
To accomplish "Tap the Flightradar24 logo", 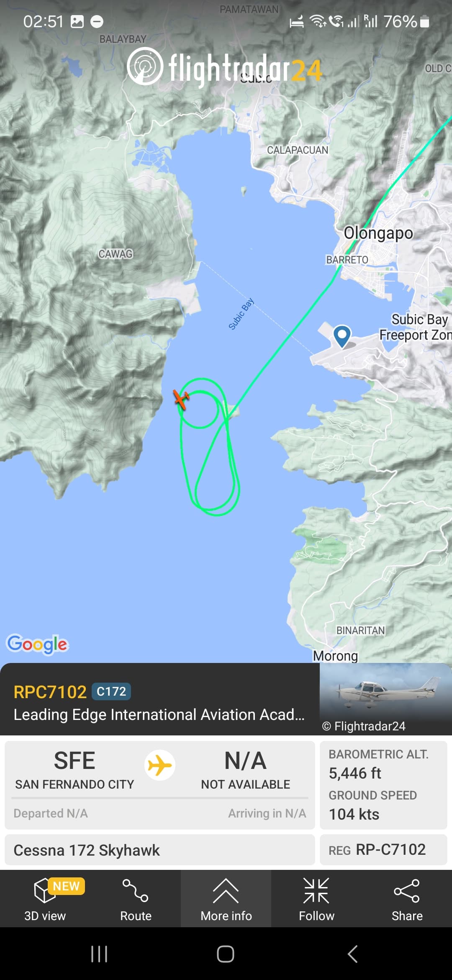I will pyautogui.click(x=225, y=67).
